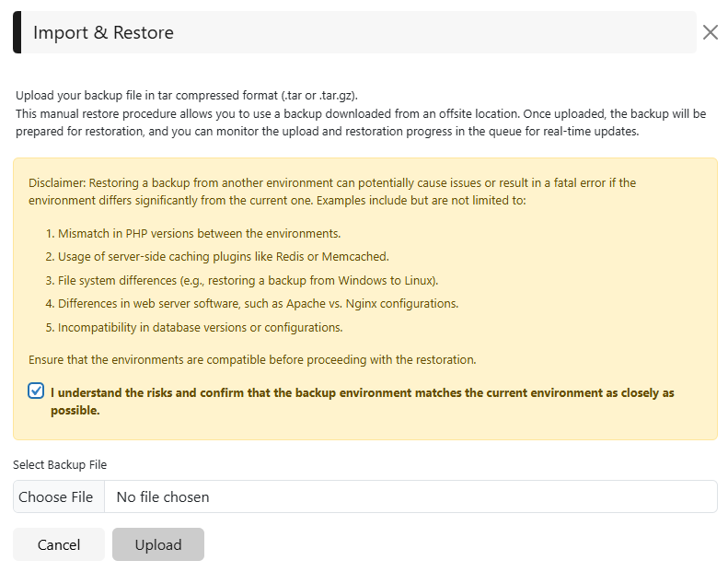The height and width of the screenshot is (572, 728).
Task: Click the tar format upload instruction line
Action: pos(187,95)
